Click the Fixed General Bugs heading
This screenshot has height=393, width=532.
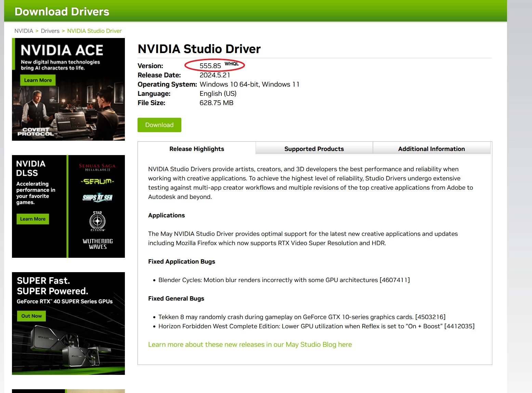pos(176,299)
